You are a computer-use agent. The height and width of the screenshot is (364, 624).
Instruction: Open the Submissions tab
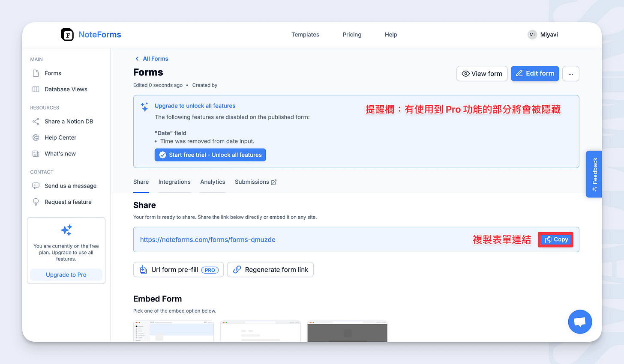pyautogui.click(x=255, y=182)
